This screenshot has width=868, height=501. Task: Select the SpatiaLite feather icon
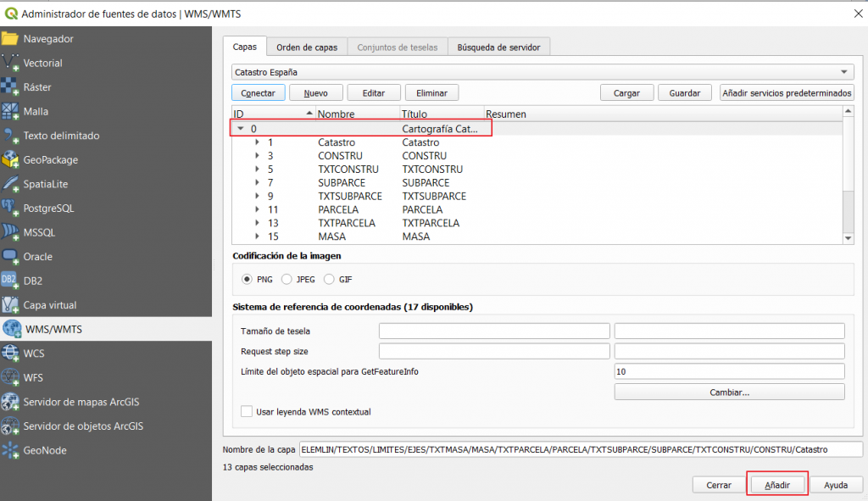click(x=10, y=184)
